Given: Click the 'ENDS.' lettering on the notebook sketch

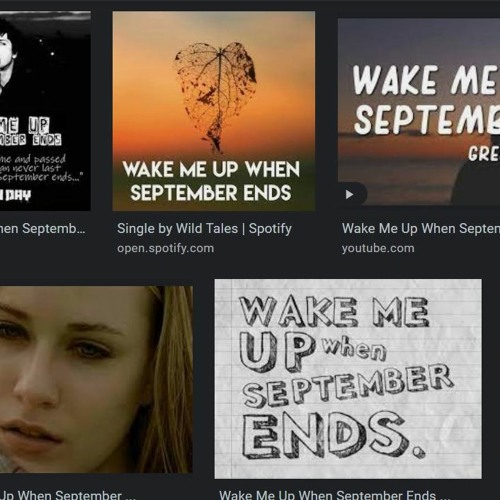Looking at the screenshot, I should pyautogui.click(x=333, y=437).
